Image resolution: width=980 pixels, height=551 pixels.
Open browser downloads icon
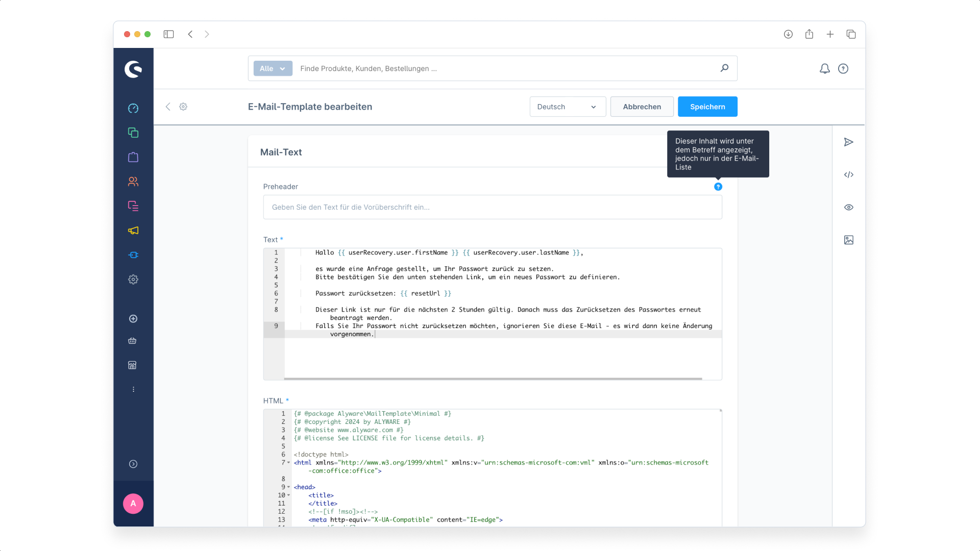[788, 34]
